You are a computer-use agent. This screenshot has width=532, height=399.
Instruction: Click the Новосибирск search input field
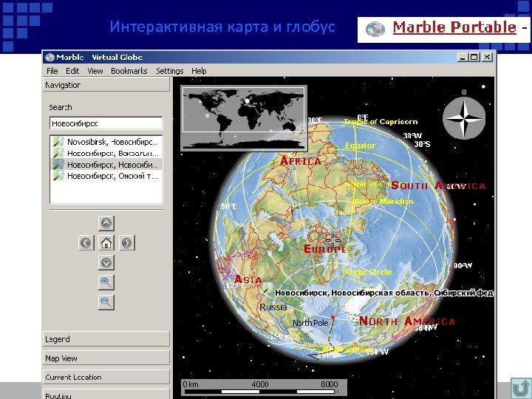coord(106,123)
